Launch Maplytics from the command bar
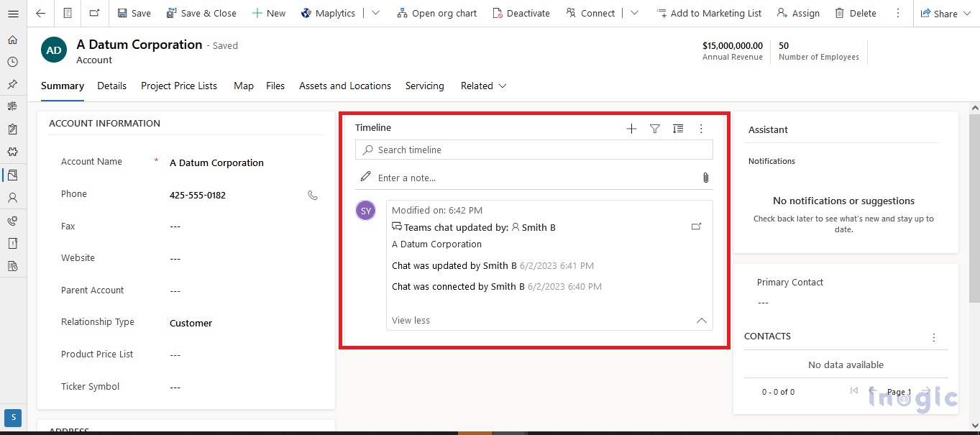 [x=329, y=13]
